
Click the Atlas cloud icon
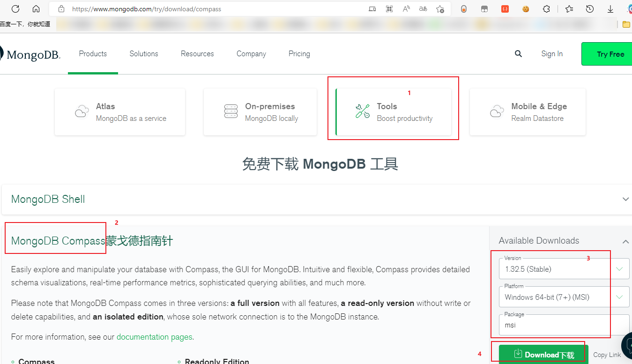tap(82, 111)
